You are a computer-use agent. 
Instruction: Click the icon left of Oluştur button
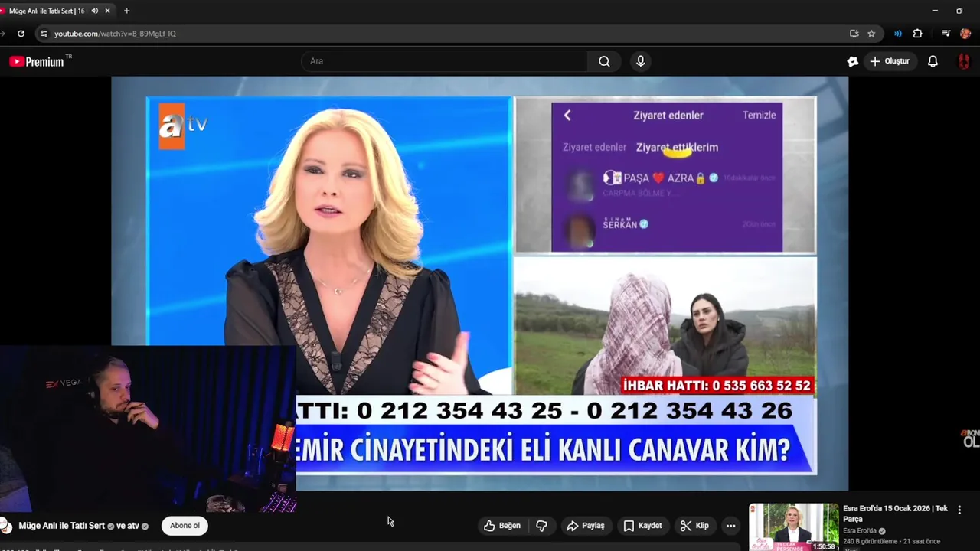coord(852,61)
